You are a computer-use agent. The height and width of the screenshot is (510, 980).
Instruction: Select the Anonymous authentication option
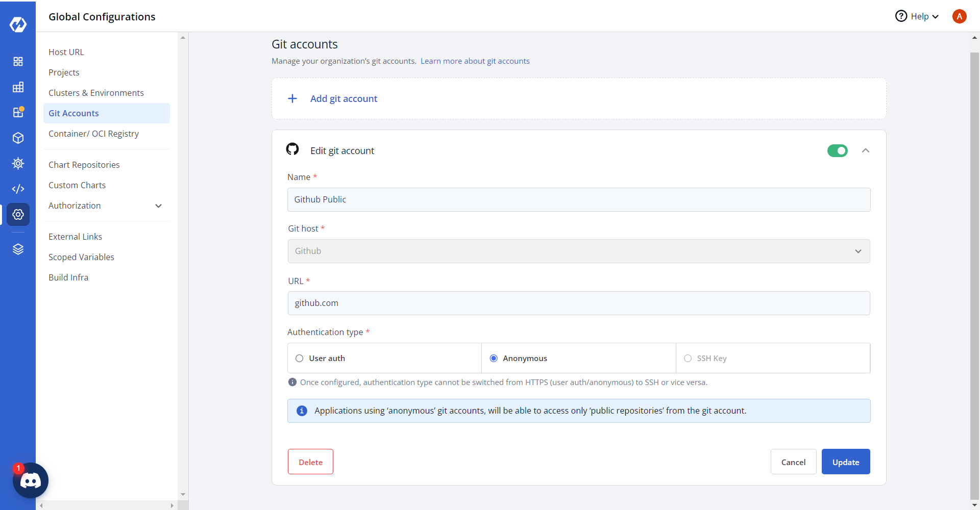tap(494, 359)
